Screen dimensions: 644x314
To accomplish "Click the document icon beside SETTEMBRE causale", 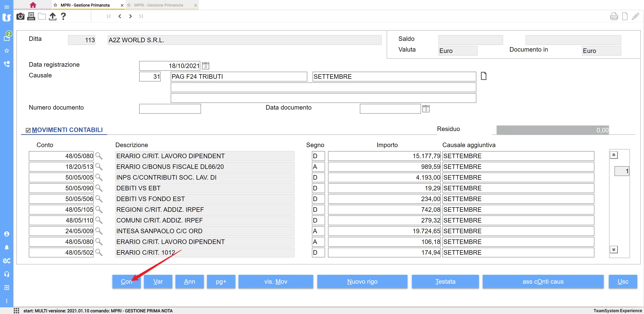I will [484, 76].
